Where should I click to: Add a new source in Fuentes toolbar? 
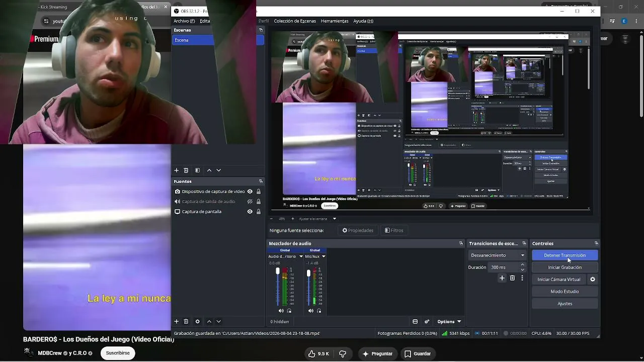click(x=177, y=321)
